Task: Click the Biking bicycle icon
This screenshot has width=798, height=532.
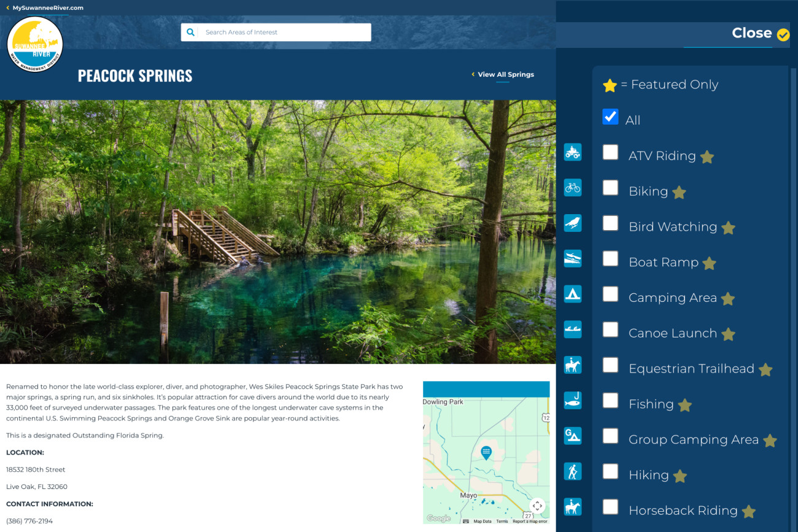Action: click(572, 188)
